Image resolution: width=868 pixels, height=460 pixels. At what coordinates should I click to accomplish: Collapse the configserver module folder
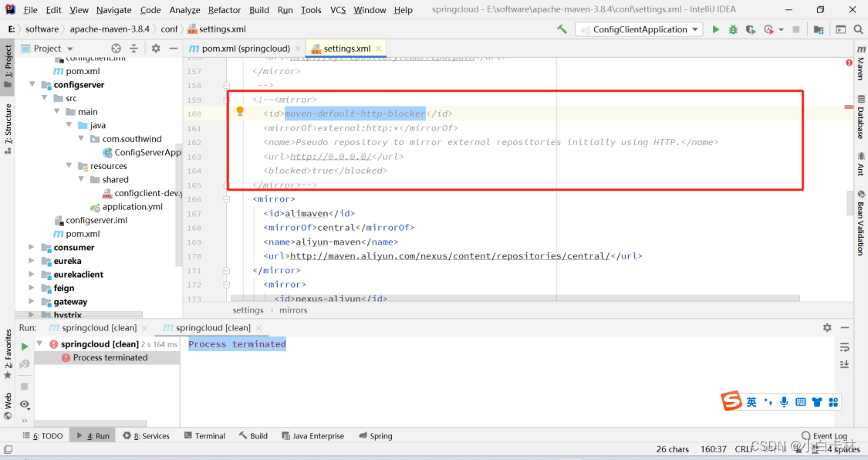[x=32, y=84]
